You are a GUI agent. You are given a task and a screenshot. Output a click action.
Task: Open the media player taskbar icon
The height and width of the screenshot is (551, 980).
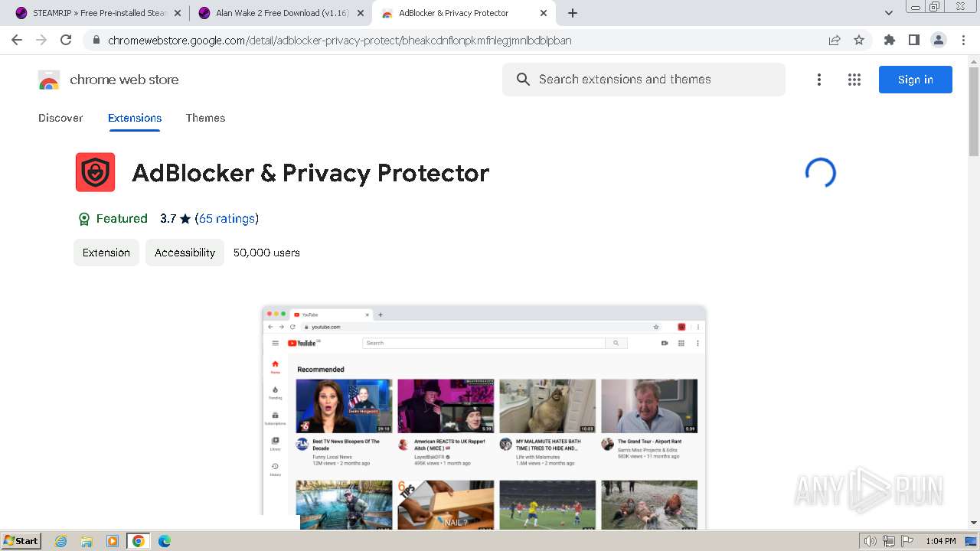pyautogui.click(x=113, y=541)
